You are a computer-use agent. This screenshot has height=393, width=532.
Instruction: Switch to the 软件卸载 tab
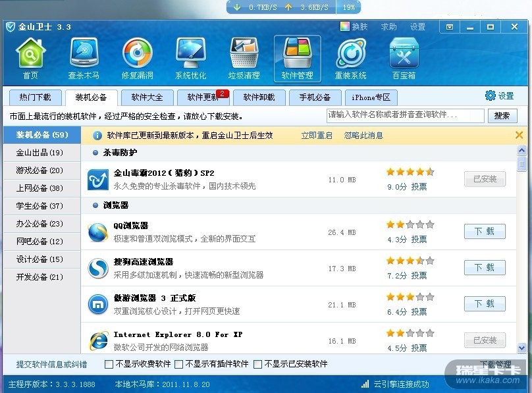(259, 97)
